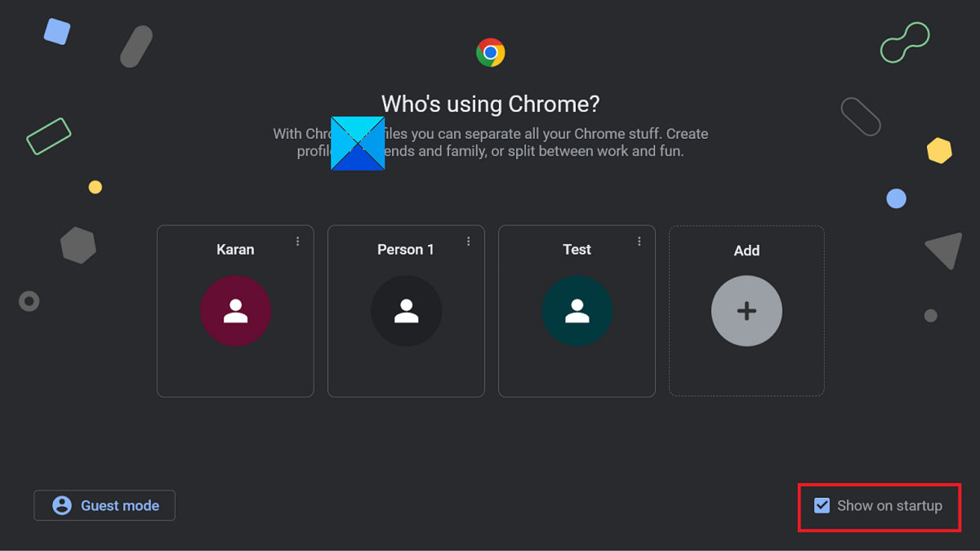This screenshot has width=980, height=551.
Task: Enter Guest mode
Action: pos(105,505)
